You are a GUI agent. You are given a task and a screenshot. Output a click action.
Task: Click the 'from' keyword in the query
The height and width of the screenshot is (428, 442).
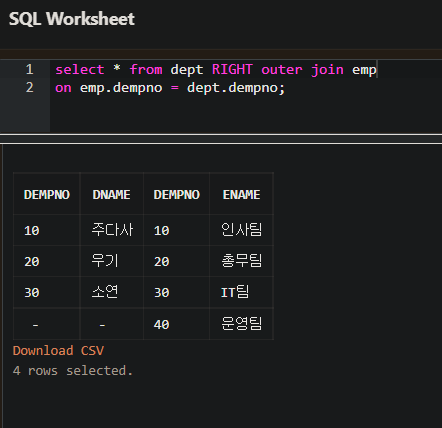pyautogui.click(x=146, y=70)
